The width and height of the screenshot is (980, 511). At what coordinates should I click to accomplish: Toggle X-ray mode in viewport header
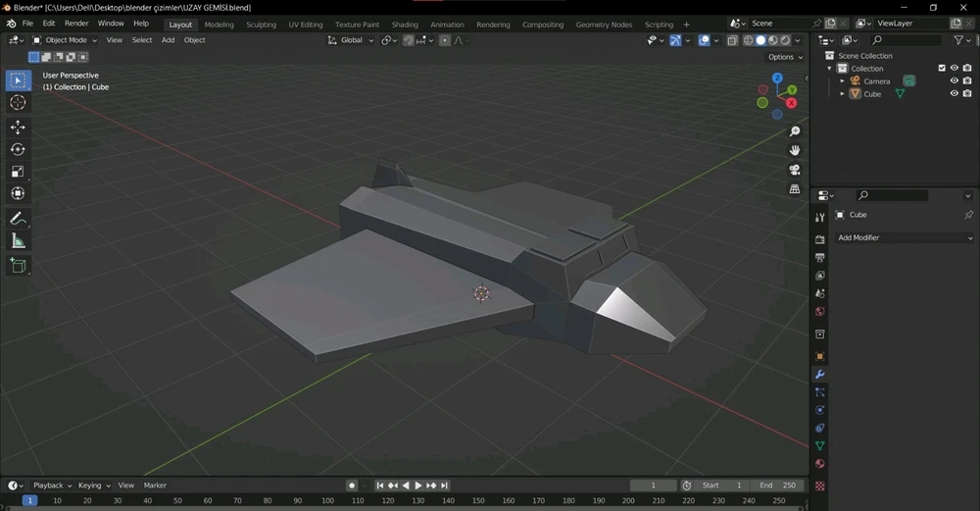tap(732, 40)
